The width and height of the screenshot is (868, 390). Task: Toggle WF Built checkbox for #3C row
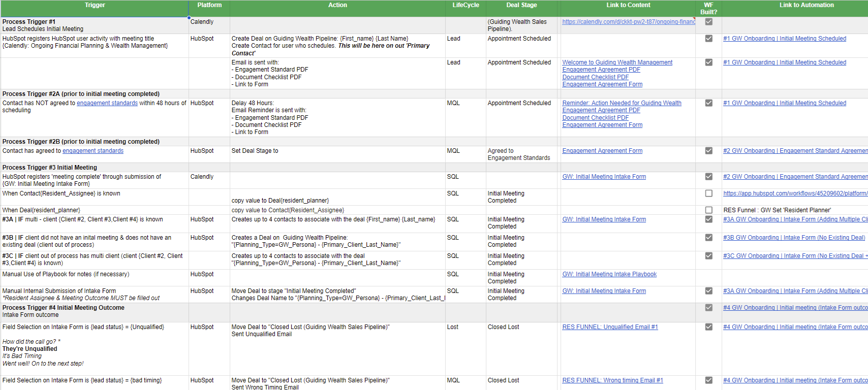tap(708, 256)
